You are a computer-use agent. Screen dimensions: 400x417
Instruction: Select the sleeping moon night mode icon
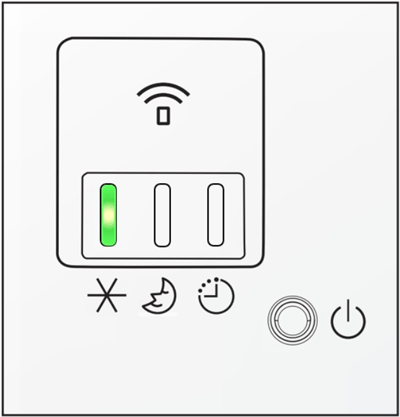tap(159, 296)
